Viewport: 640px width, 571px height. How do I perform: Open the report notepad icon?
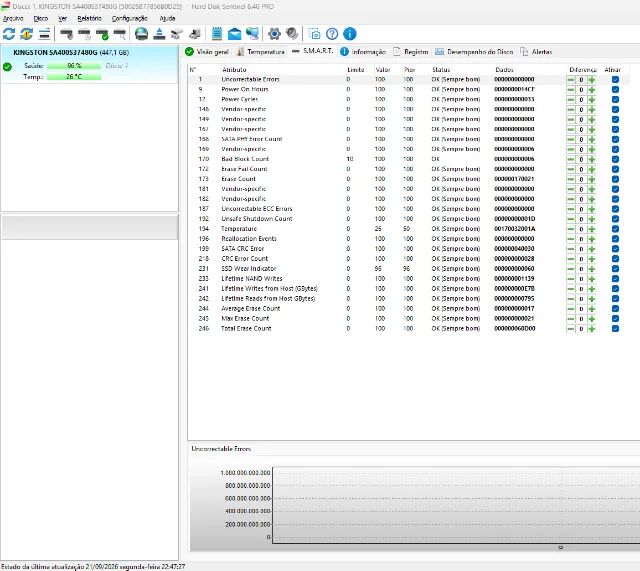[x=217, y=34]
